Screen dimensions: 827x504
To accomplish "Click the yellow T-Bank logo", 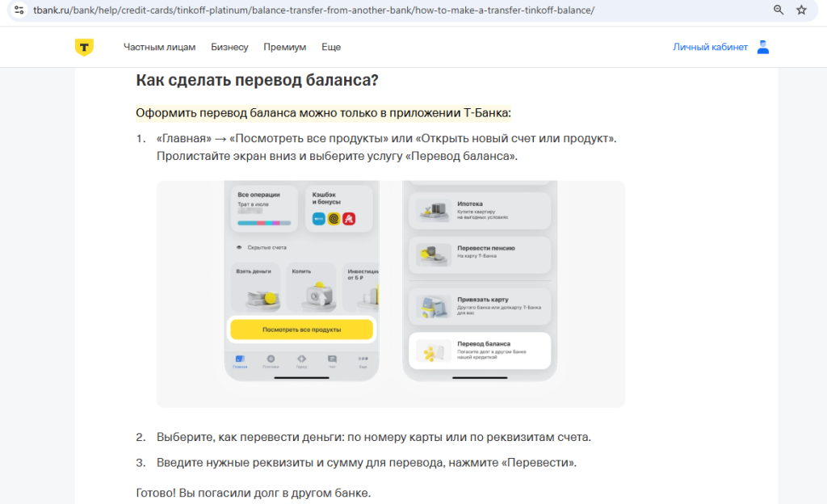I will point(85,47).
